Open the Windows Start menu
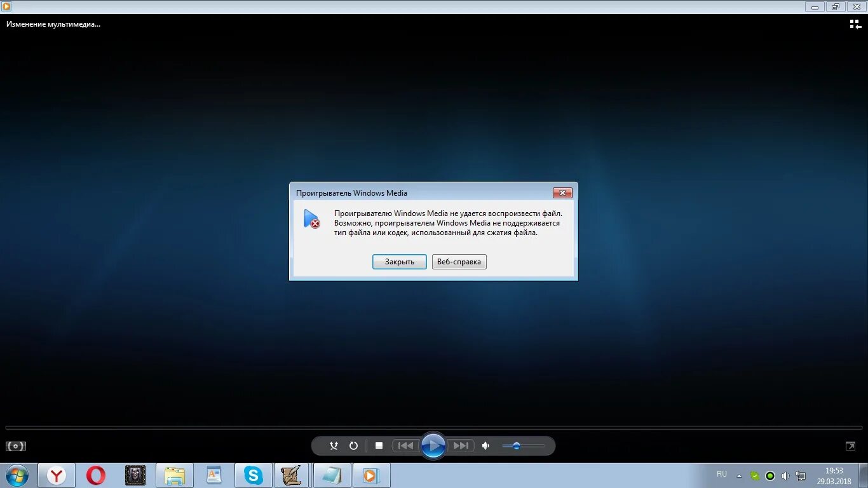 pyautogui.click(x=17, y=475)
